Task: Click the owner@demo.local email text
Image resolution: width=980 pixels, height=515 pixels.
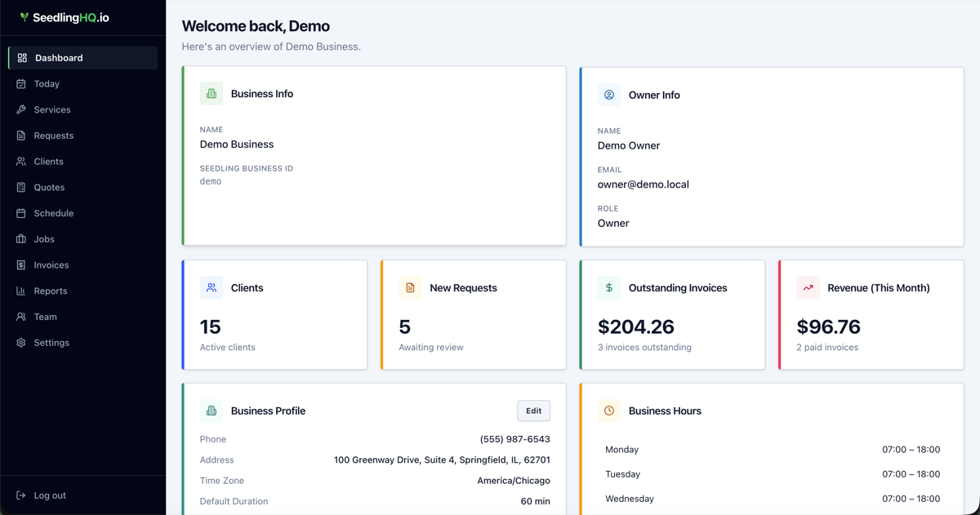Action: point(643,184)
